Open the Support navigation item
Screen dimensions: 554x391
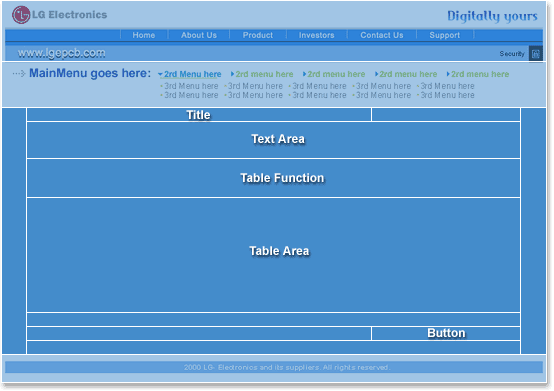pyautogui.click(x=445, y=35)
